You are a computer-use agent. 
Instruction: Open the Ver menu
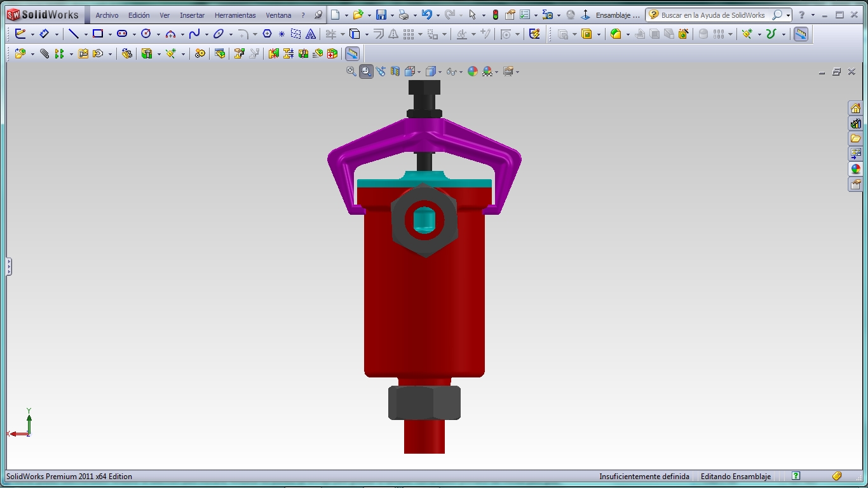point(165,15)
